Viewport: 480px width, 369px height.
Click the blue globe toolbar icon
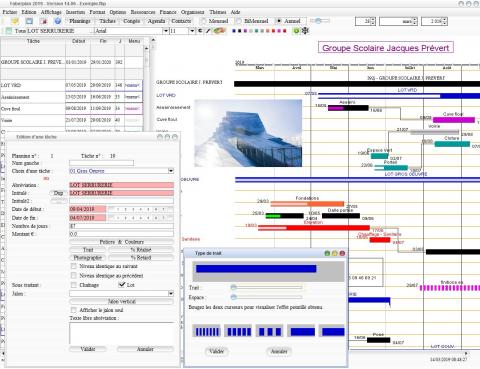coord(58,21)
